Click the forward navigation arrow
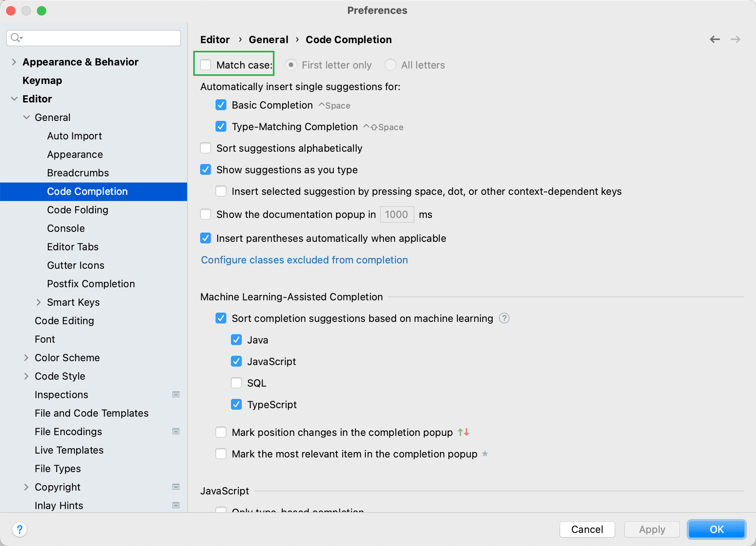 coord(735,39)
